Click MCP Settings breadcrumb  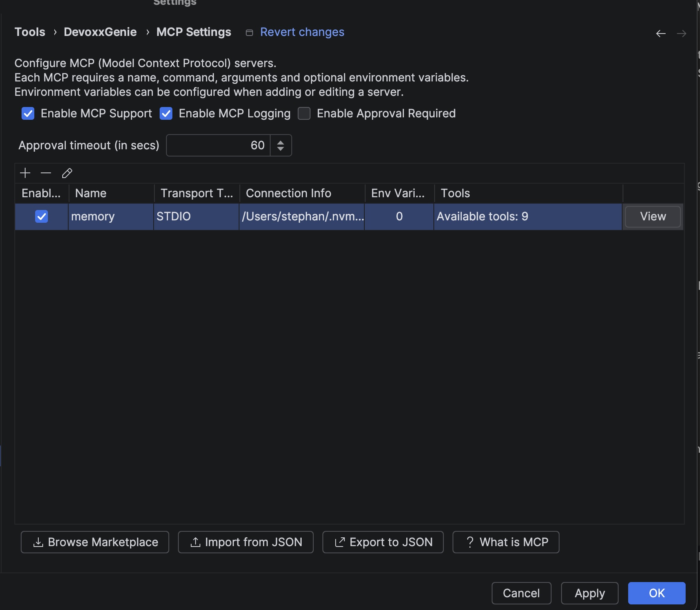click(194, 32)
